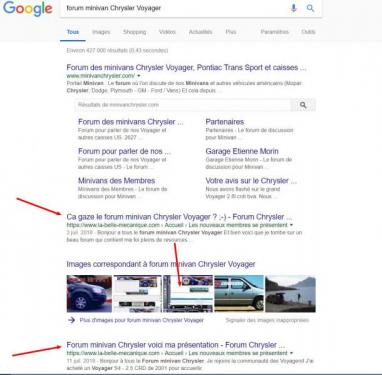Open the Paramètres menu
This screenshot has height=375, width=382.
(x=275, y=32)
